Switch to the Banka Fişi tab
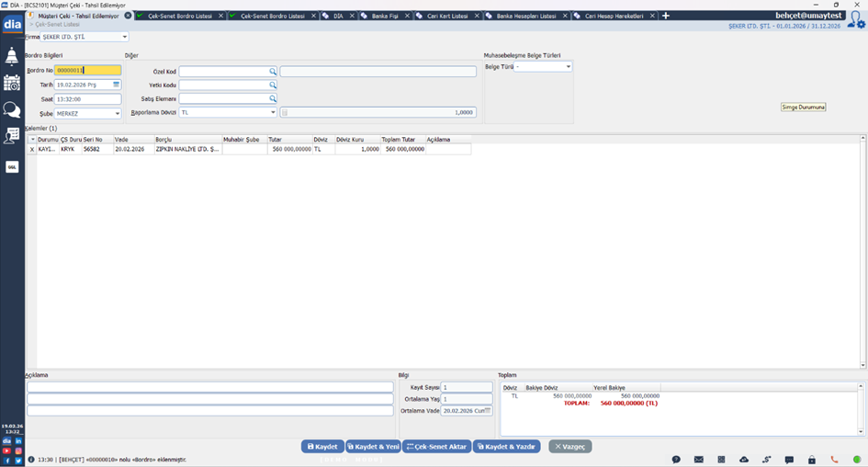Screen dimensions: 868x467 tap(378, 16)
